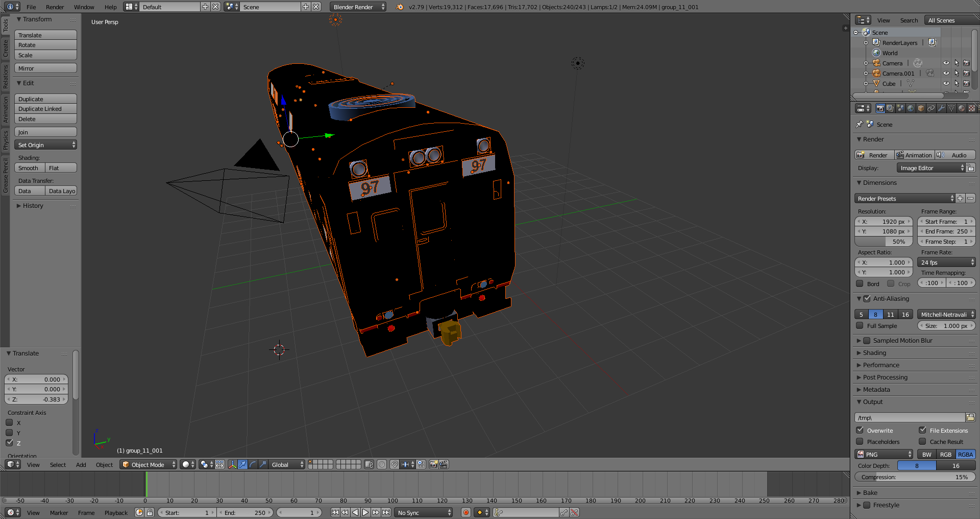This screenshot has height=519, width=980.
Task: Click the Render Layers properties icon
Action: click(890, 108)
